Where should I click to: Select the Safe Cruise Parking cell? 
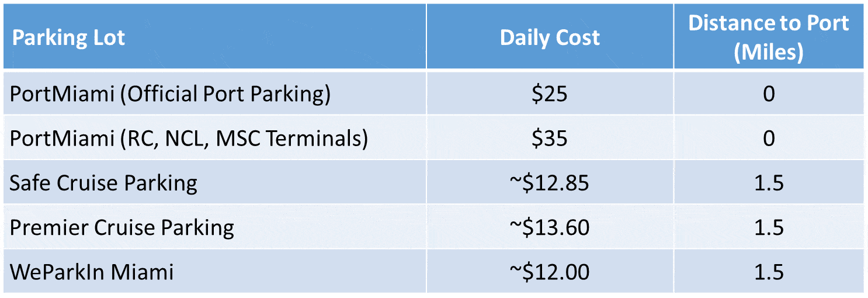(214, 182)
